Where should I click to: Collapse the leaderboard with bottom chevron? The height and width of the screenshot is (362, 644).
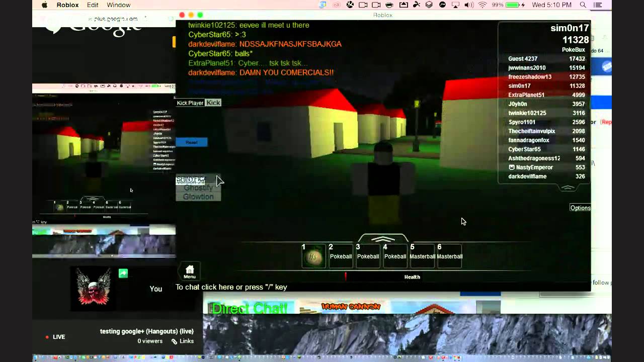click(568, 188)
